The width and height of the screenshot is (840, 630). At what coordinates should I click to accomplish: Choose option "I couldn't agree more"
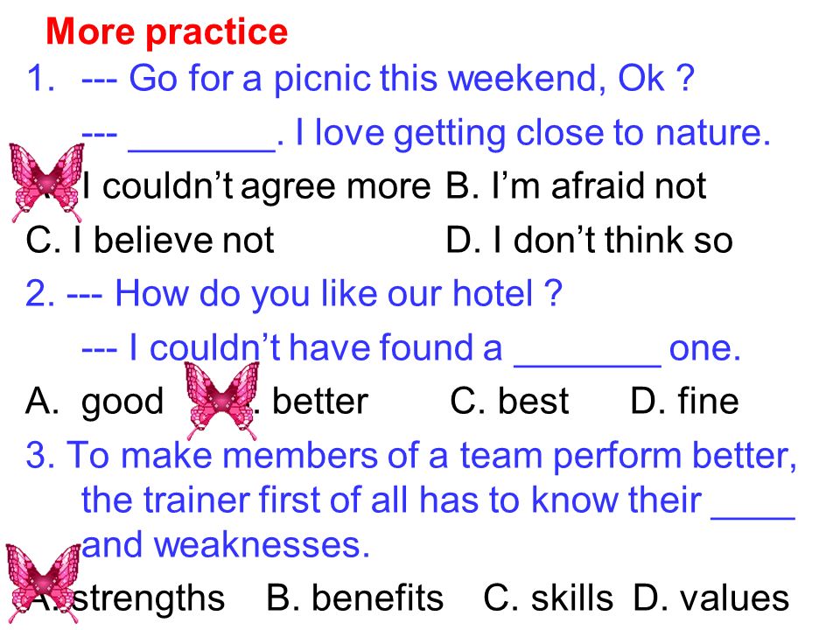256,186
